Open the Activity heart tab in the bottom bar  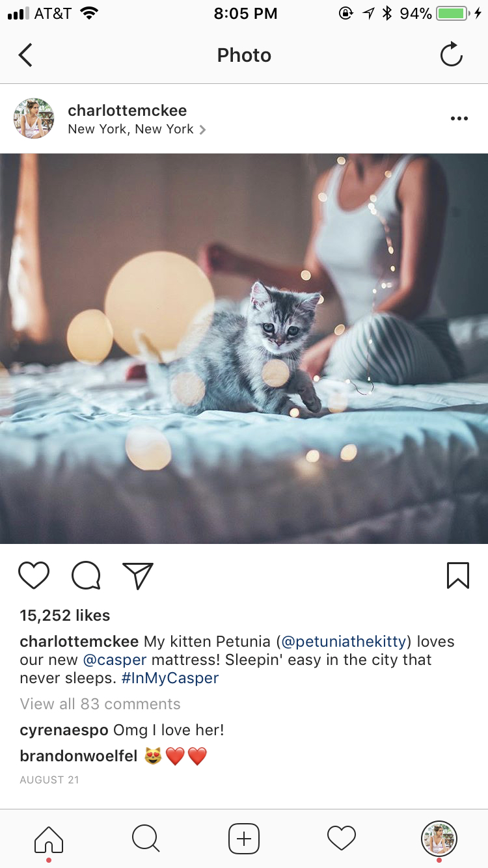[x=342, y=838]
